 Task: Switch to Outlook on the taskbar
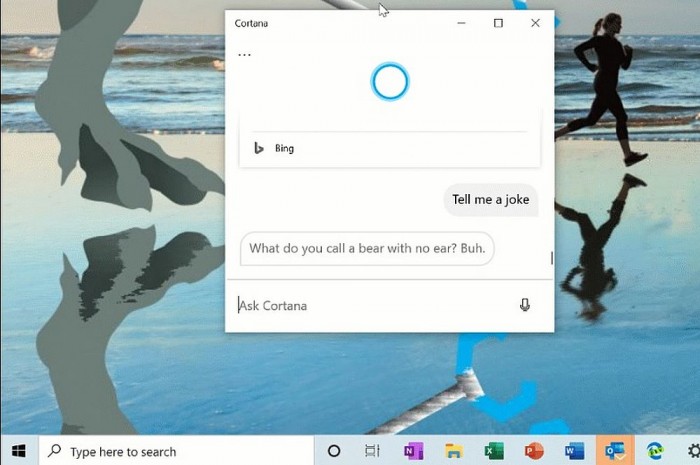click(x=615, y=451)
